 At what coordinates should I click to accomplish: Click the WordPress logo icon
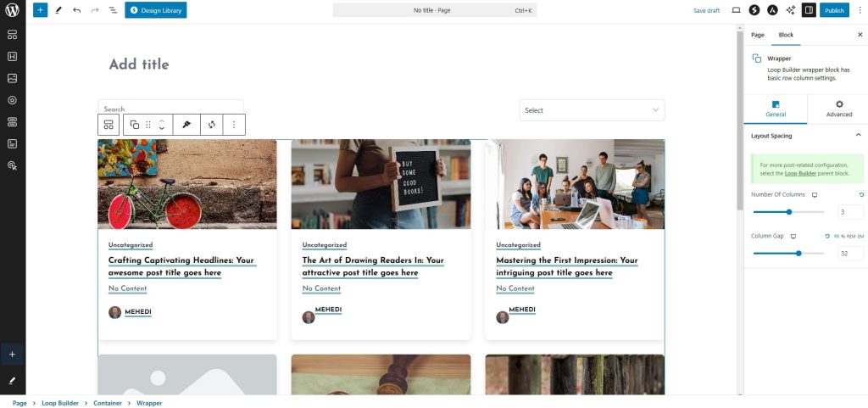12,11
